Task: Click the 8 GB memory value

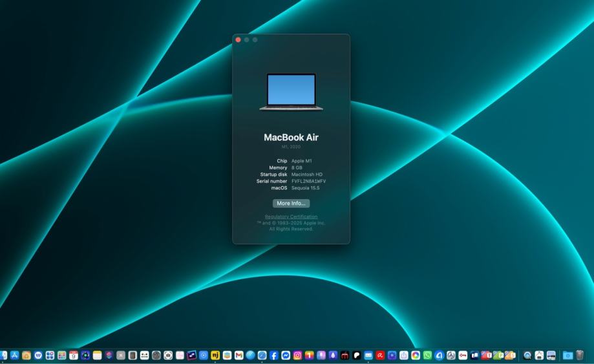Action: click(x=297, y=168)
